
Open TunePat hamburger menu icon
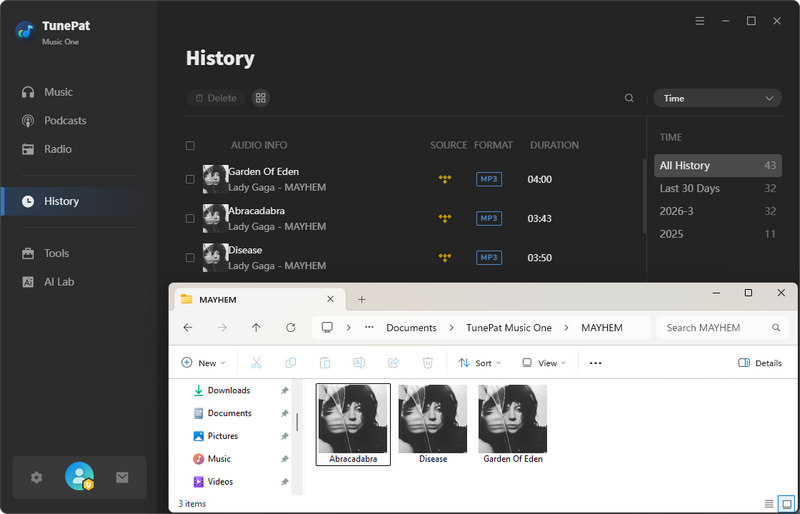point(700,21)
